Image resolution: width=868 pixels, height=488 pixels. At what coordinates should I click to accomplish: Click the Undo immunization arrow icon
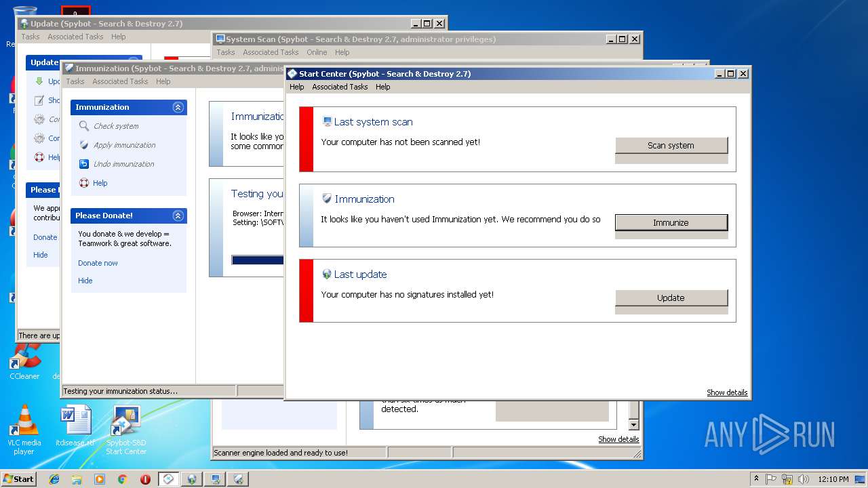[x=84, y=164]
